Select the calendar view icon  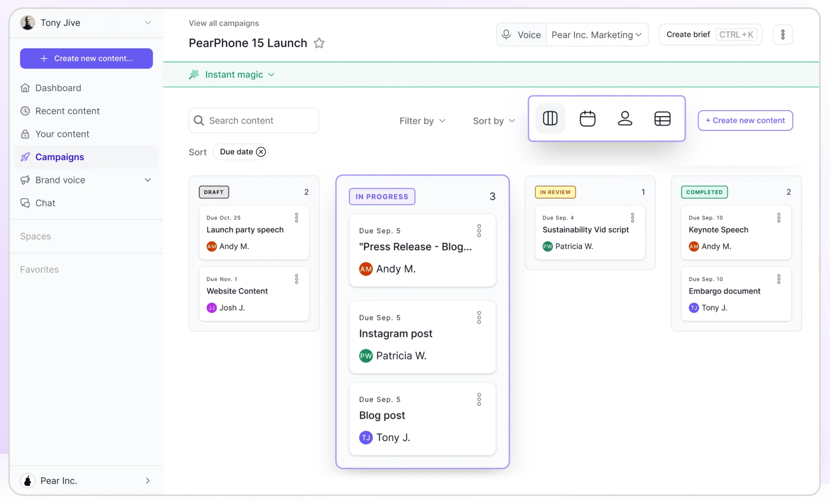(588, 119)
